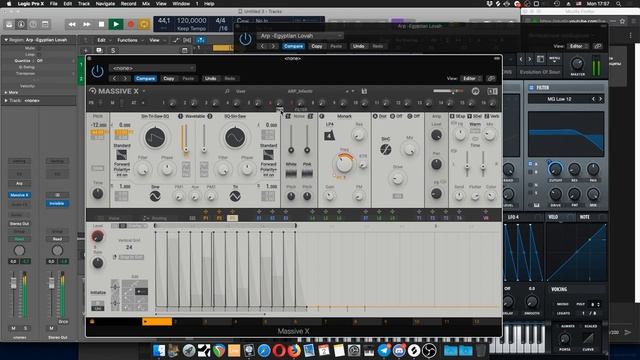This screenshot has width=640, height=360.
Task: Click the Initialize label in performer section
Action: click(x=98, y=293)
